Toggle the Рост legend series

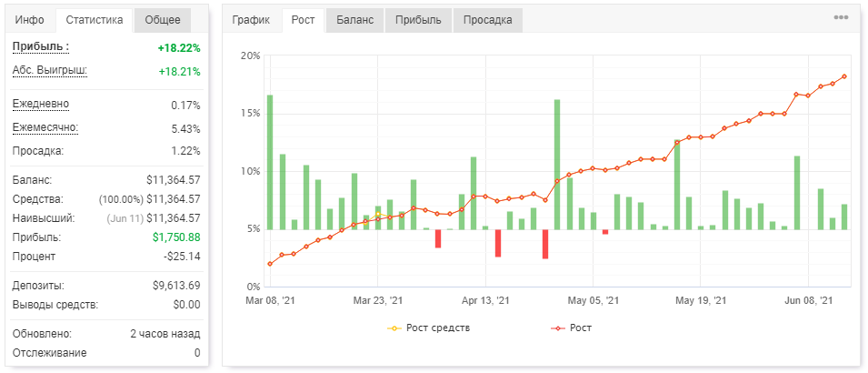572,328
